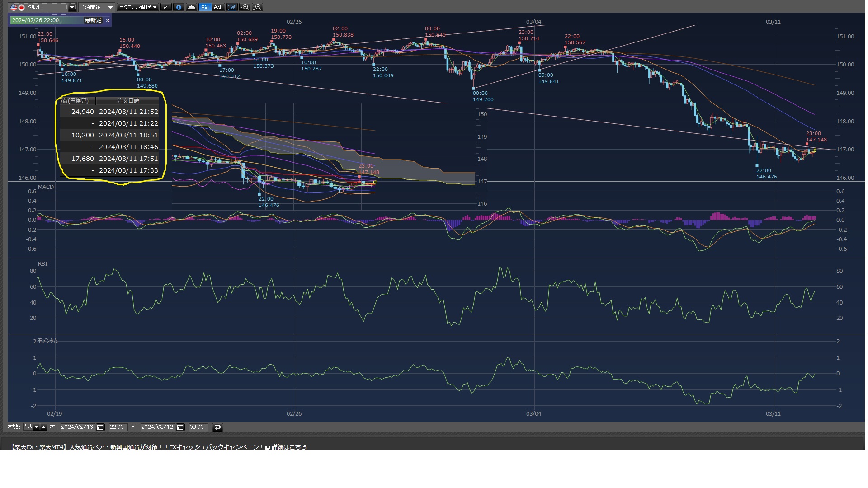Image resolution: width=868 pixels, height=488 pixels.
Task: Click the mountain area chart icon
Action: click(x=191, y=7)
